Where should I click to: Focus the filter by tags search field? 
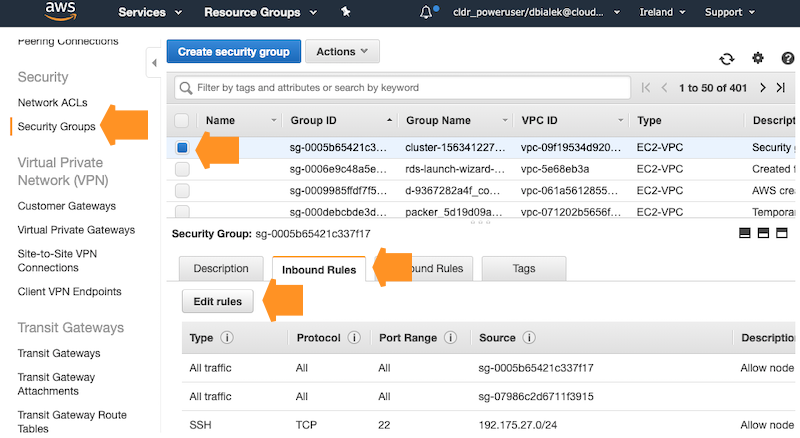400,88
